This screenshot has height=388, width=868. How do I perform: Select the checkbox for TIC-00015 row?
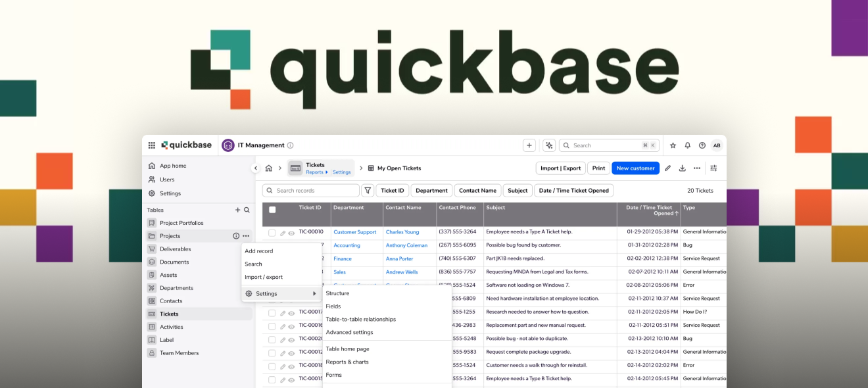pos(272,379)
